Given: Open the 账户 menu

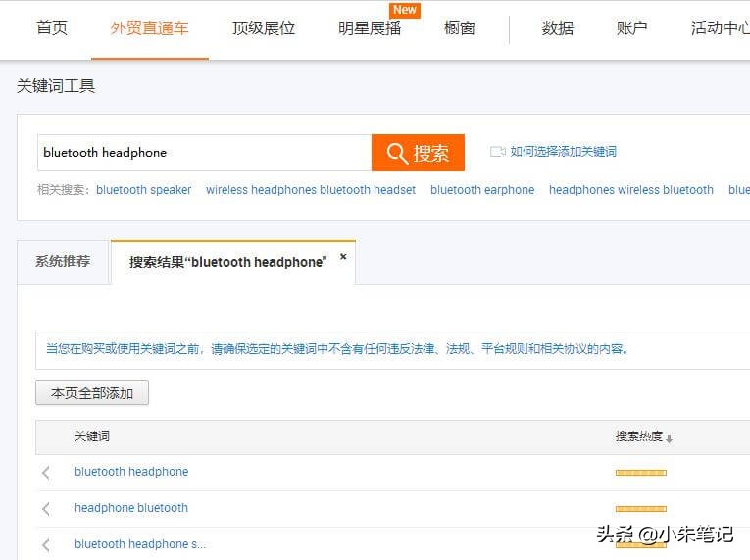Looking at the screenshot, I should [x=631, y=27].
